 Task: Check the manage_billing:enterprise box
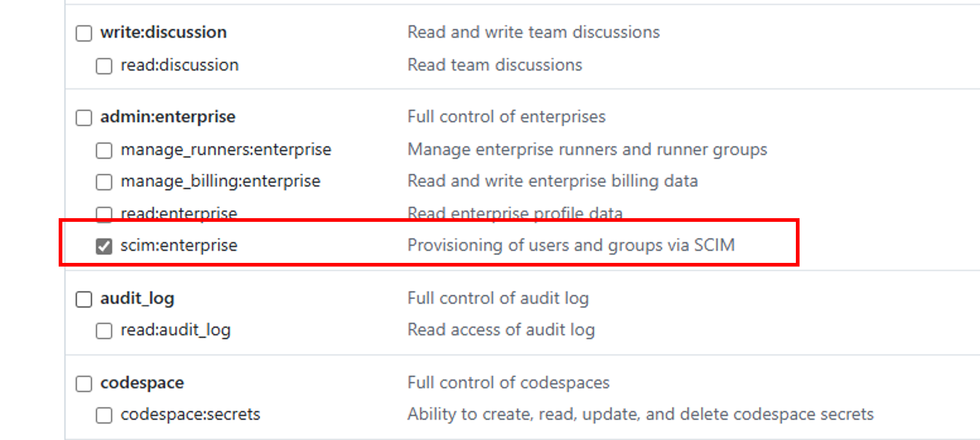coord(104,182)
